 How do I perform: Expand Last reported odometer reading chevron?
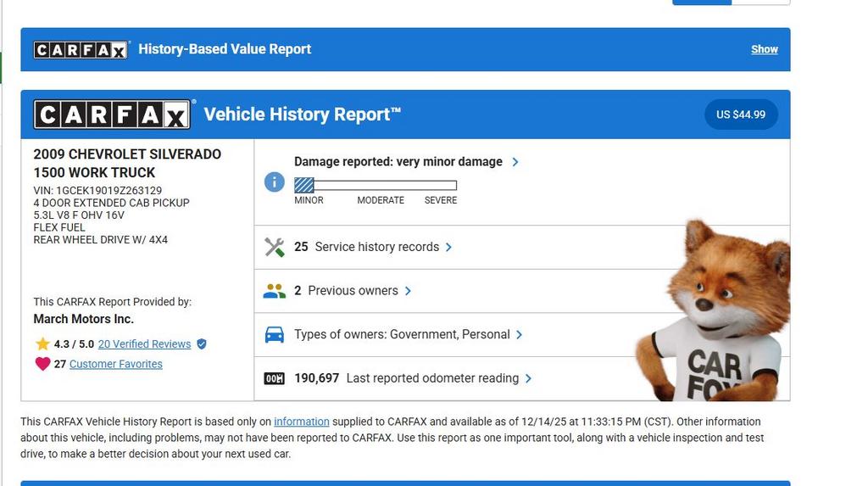528,378
